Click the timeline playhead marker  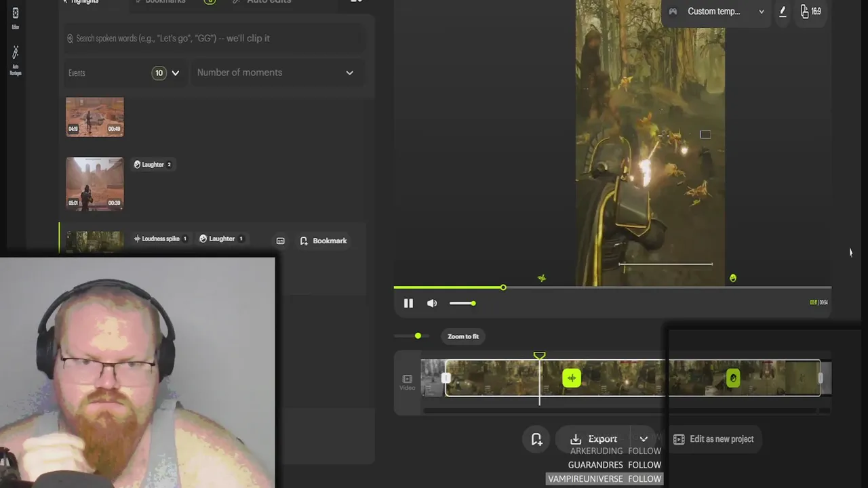point(539,356)
